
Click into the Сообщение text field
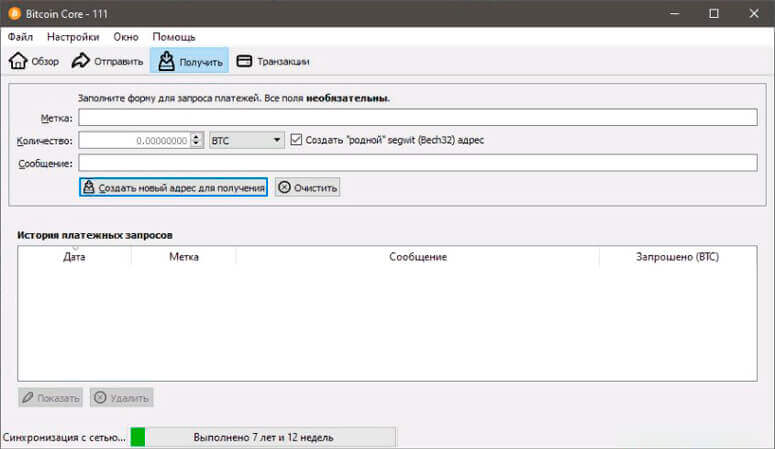(x=417, y=163)
